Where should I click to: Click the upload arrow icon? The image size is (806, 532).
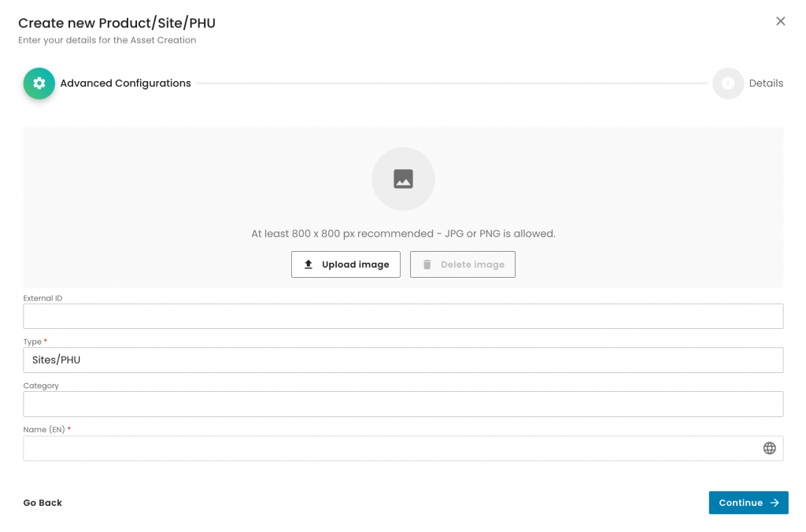[x=309, y=264]
